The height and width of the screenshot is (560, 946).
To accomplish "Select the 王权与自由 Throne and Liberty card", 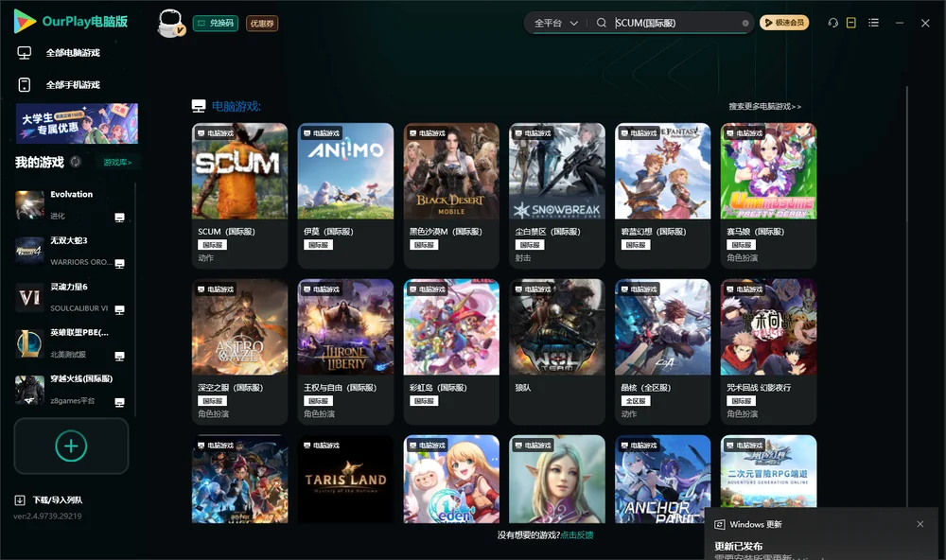I will coord(345,352).
